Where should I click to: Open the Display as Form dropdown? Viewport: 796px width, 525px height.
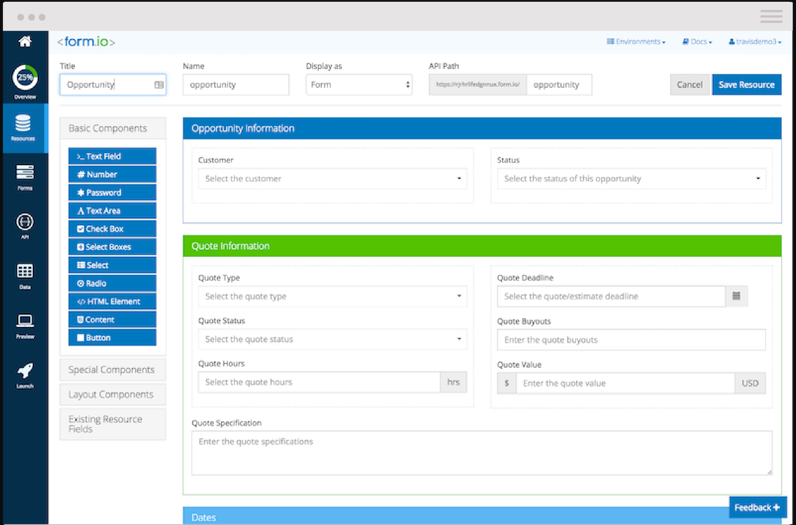[x=359, y=85]
